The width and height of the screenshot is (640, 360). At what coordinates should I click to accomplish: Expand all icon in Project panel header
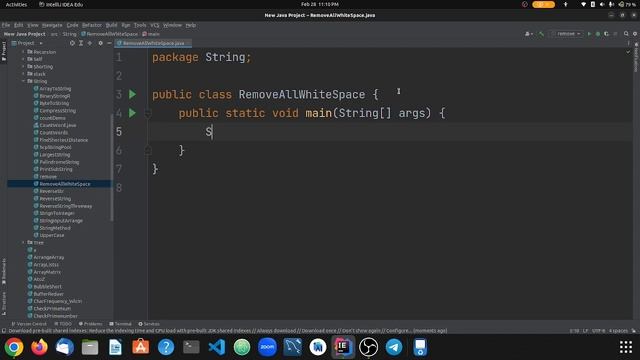81,43
